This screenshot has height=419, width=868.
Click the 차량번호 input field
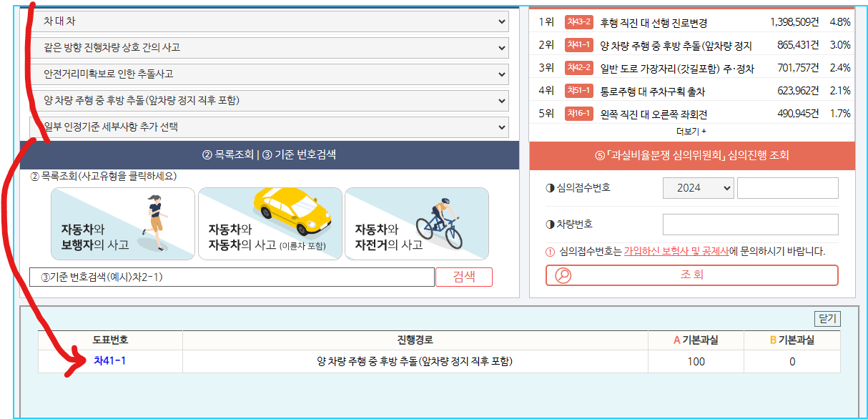(751, 225)
